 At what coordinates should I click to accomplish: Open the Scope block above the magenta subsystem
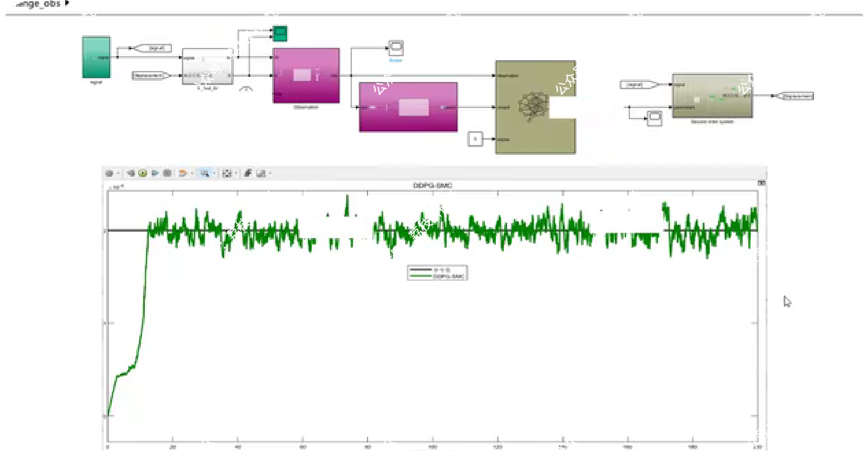tap(396, 48)
